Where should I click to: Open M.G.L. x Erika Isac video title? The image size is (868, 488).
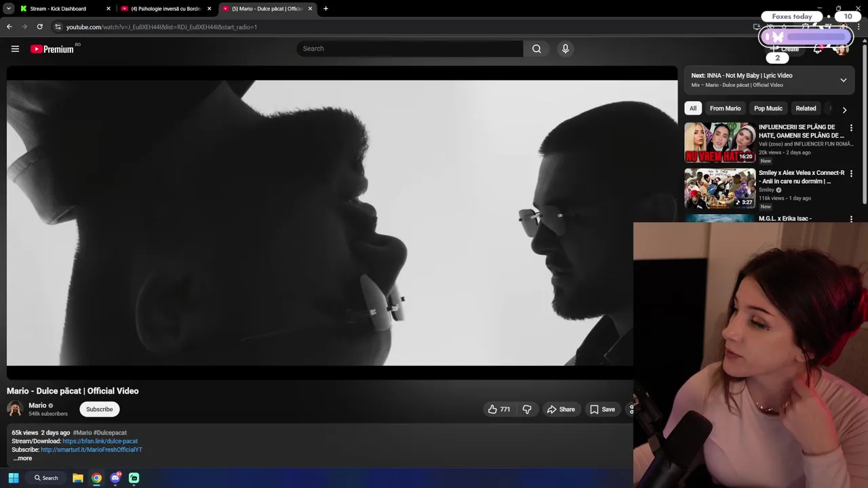(x=785, y=219)
